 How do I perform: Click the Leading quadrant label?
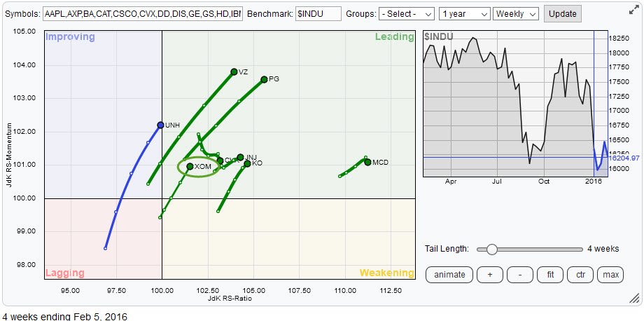pyautogui.click(x=394, y=37)
